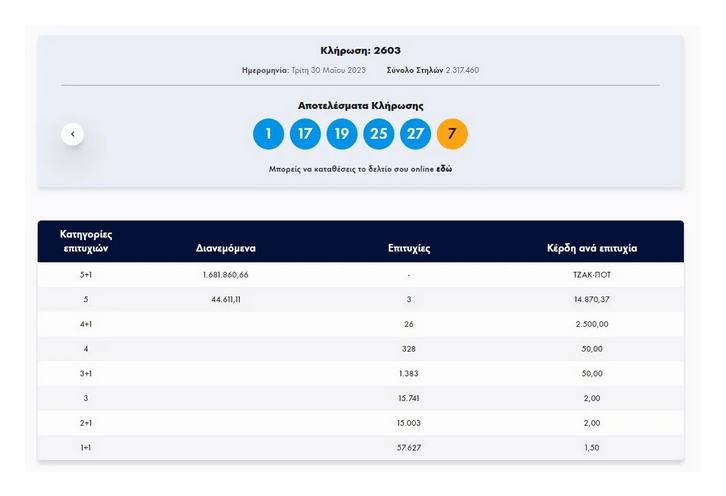Select the 'Επιτυχίες' column header
The image size is (726, 496).
pos(409,248)
